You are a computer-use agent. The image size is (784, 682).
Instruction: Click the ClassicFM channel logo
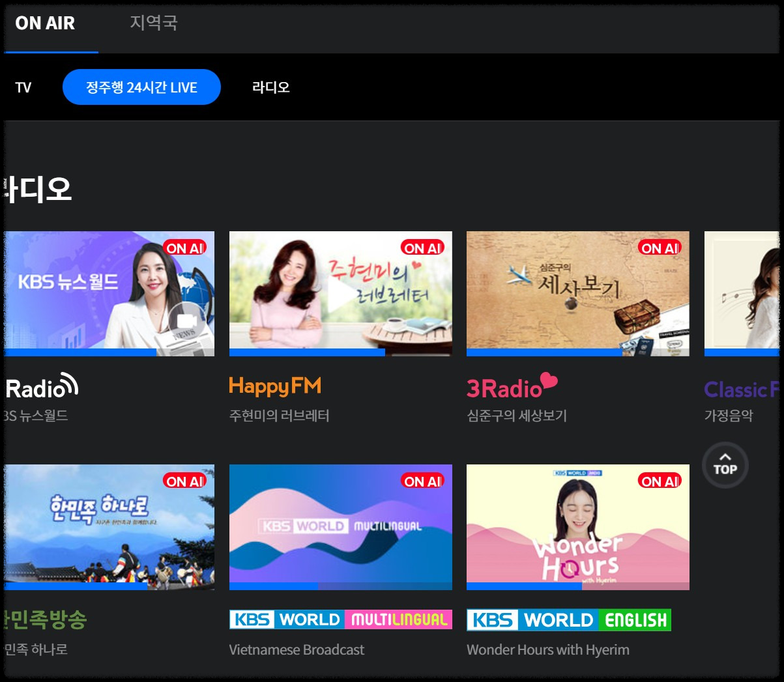point(742,390)
